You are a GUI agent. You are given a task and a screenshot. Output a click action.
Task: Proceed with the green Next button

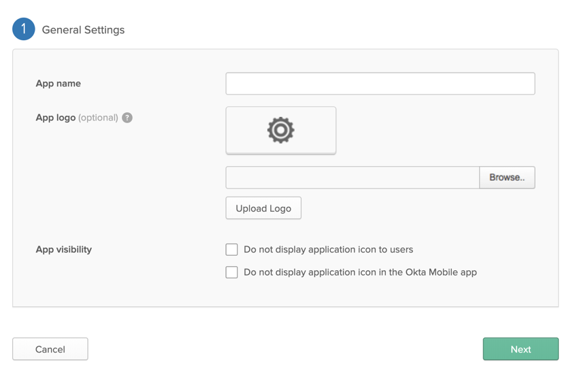point(521,349)
